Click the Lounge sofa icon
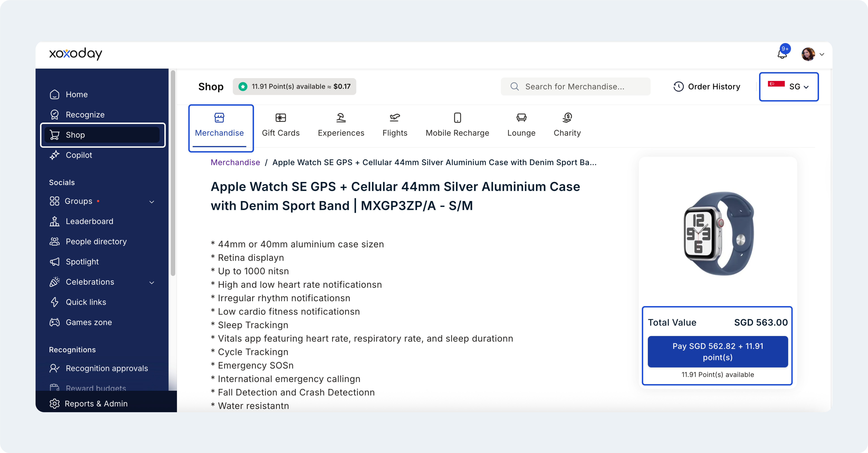Viewport: 868px width, 453px height. click(521, 118)
